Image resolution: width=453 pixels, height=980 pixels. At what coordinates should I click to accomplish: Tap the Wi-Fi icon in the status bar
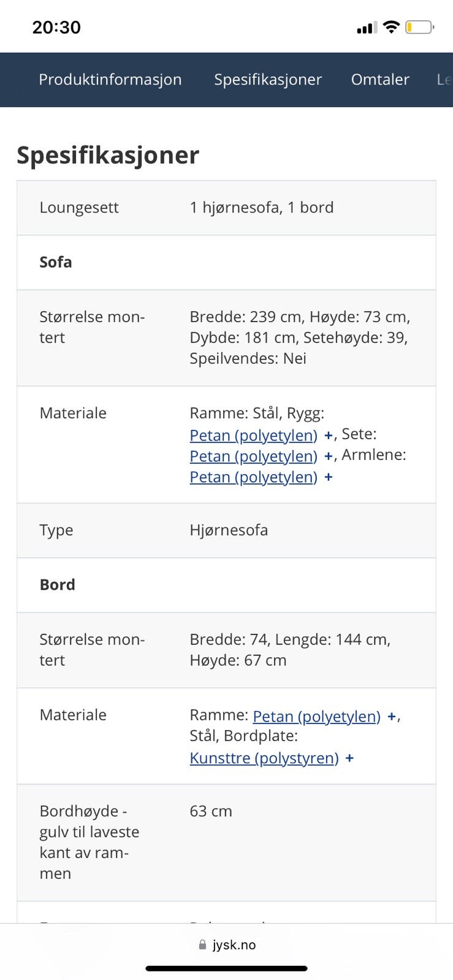391,26
